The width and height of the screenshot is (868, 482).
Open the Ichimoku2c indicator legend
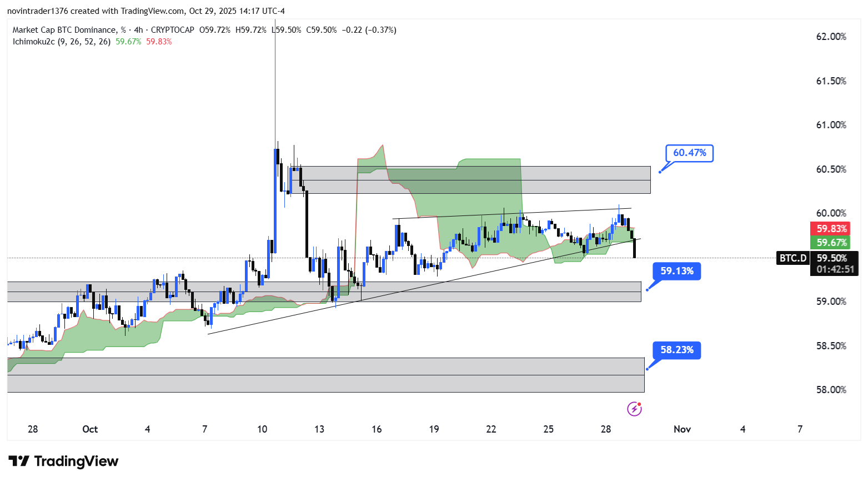coord(33,42)
